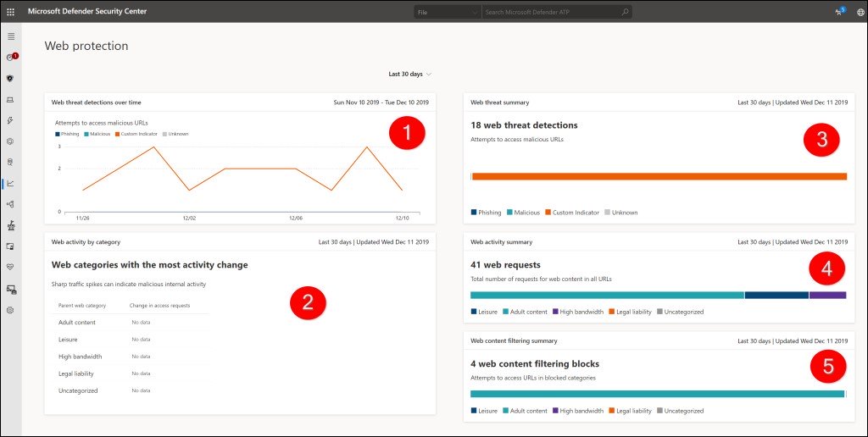
Task: Open the laptop devices icon in sidebar
Action: (11, 99)
